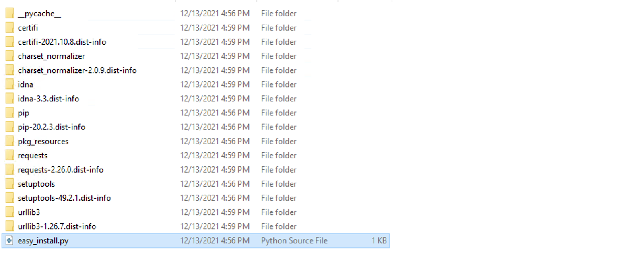Select the certifi folder icon
Image resolution: width=644 pixels, height=261 pixels.
[10, 27]
